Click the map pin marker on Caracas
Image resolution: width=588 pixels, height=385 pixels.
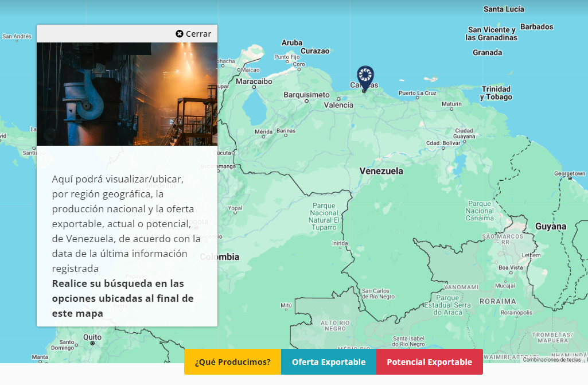(x=365, y=78)
